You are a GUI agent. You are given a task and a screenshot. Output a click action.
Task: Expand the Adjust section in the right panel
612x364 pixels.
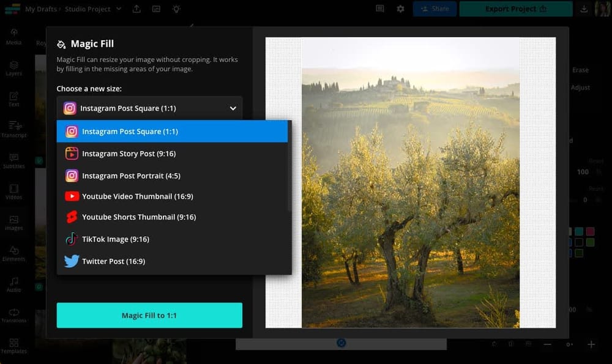point(580,87)
